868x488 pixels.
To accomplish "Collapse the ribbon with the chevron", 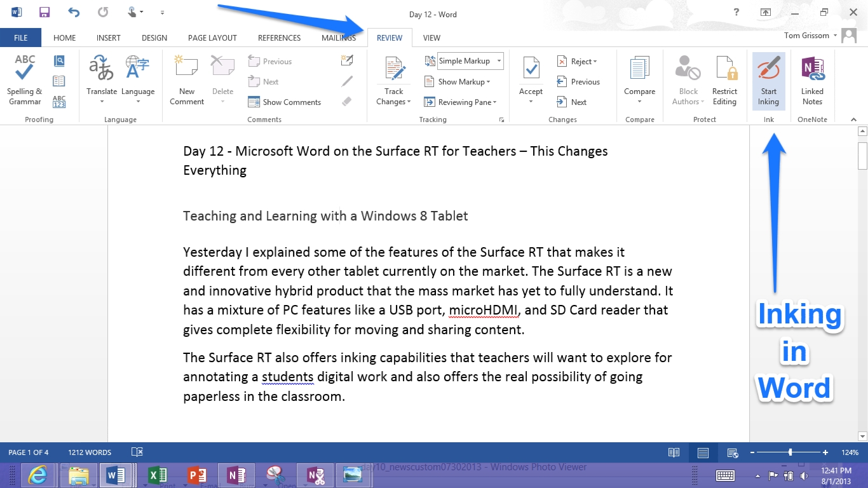I will pyautogui.click(x=853, y=119).
